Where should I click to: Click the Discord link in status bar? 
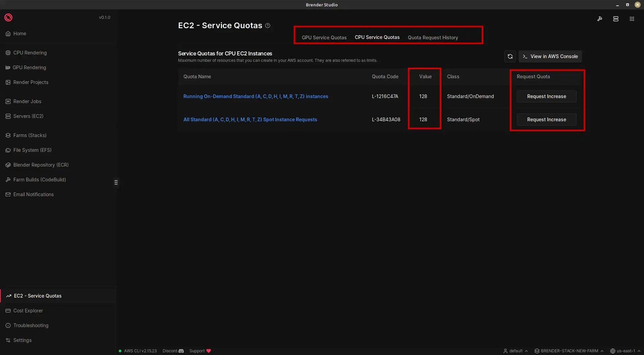[x=173, y=351]
